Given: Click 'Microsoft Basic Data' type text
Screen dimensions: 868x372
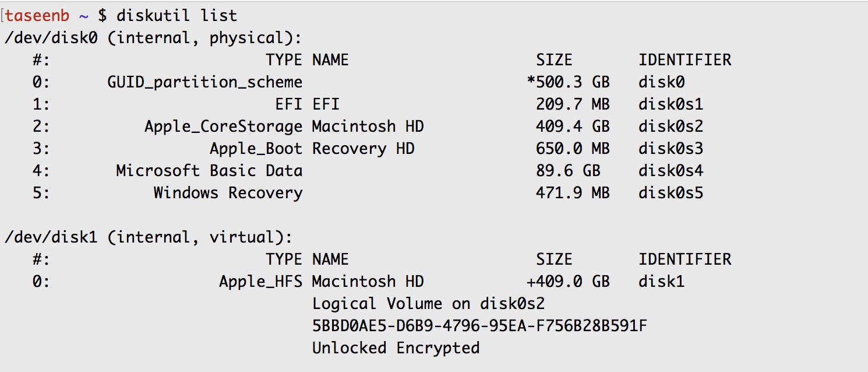Looking at the screenshot, I should point(209,171).
